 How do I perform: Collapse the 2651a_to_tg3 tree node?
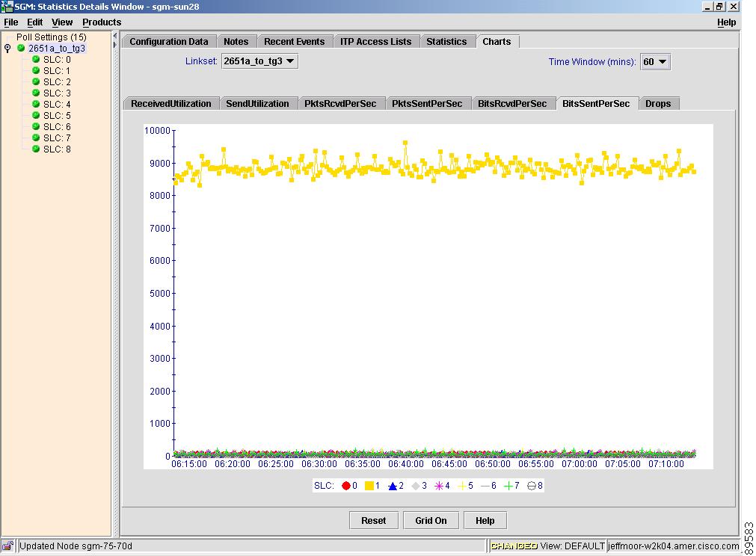click(7, 49)
